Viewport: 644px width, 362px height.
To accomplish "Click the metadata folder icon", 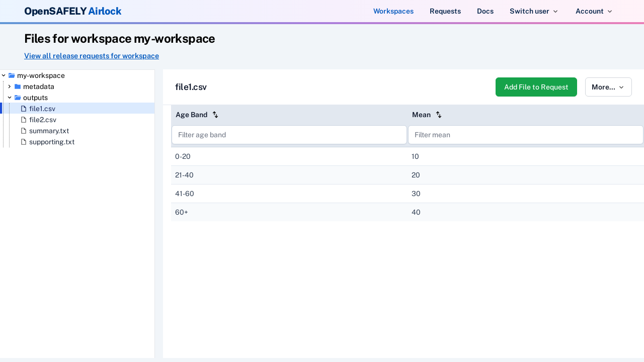I will (18, 86).
